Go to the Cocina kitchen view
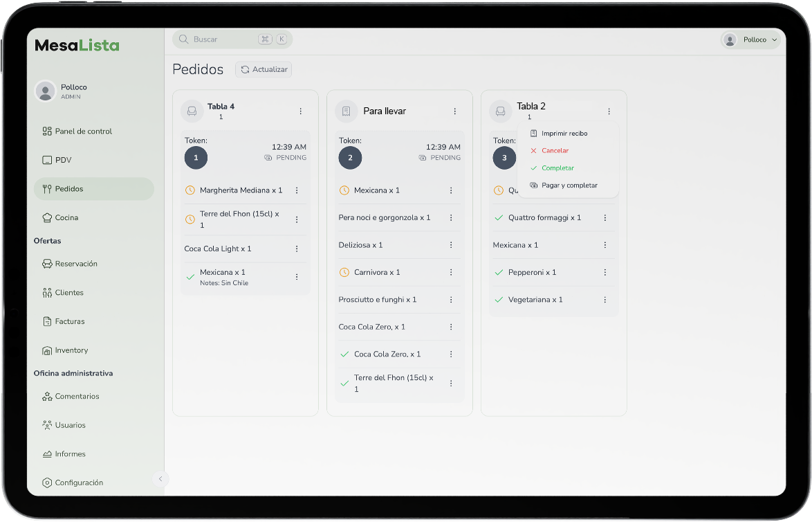Viewport: 812px width, 522px height. [66, 217]
